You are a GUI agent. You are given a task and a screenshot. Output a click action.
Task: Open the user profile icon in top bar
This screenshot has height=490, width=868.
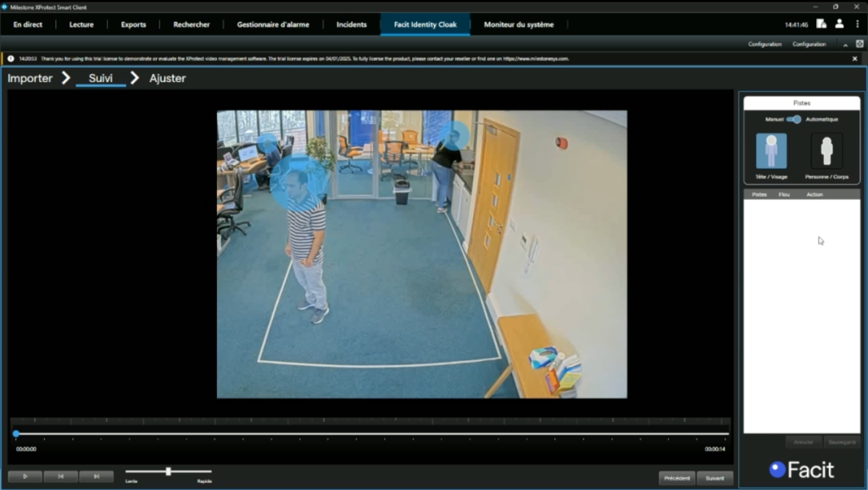pyautogui.click(x=840, y=25)
